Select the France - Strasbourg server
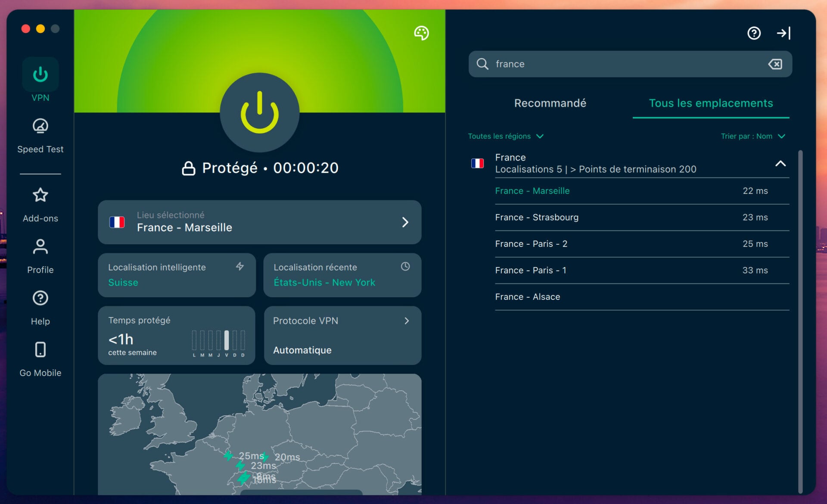 click(x=537, y=218)
